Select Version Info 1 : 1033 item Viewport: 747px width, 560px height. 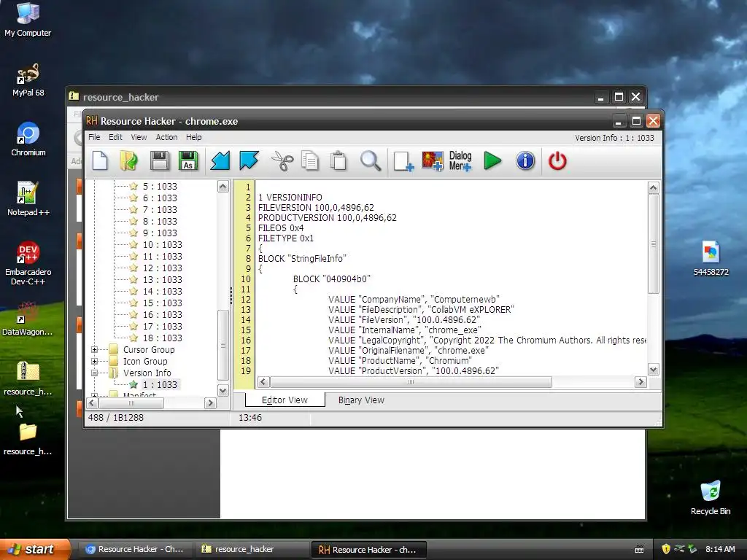[x=160, y=385]
